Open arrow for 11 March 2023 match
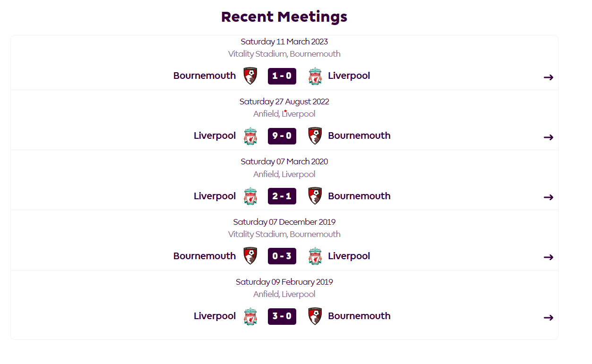The width and height of the screenshot is (592, 364). click(x=548, y=77)
